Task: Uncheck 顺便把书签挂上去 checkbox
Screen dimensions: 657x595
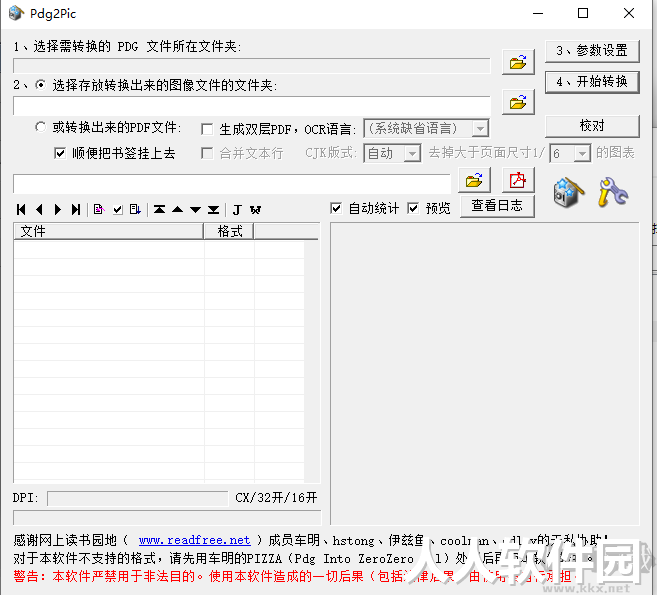Action: click(60, 153)
